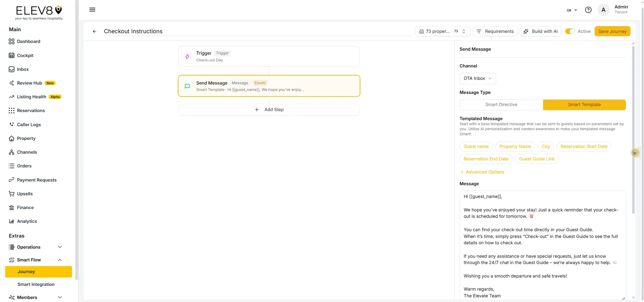Click the Beta badge next to Review Hub

tap(50, 83)
